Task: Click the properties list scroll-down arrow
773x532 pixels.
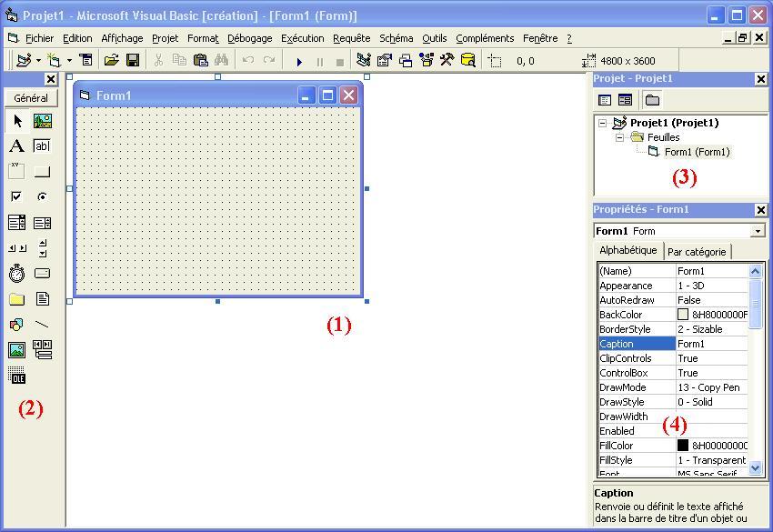Action: (755, 467)
